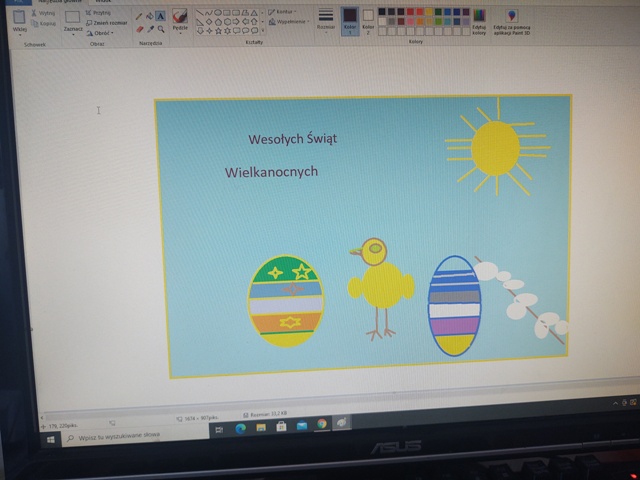640x480 pixels.
Task: Open Edytuj kolory color editor
Action: point(479,21)
